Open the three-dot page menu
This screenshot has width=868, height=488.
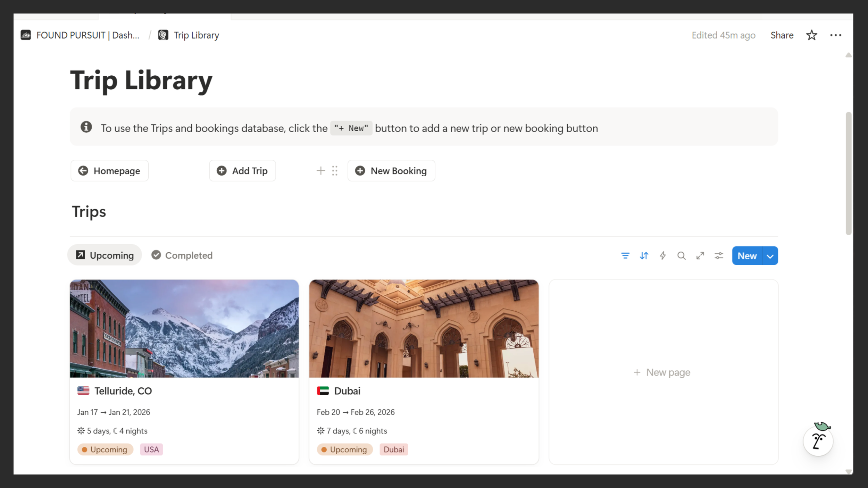[x=835, y=35]
